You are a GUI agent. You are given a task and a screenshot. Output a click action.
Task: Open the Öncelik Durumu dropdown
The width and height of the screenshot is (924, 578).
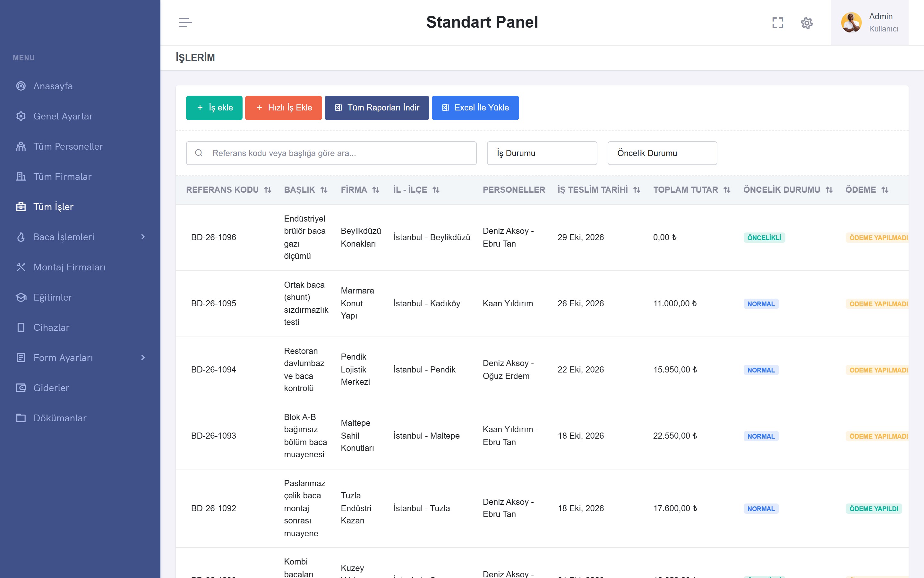click(662, 153)
